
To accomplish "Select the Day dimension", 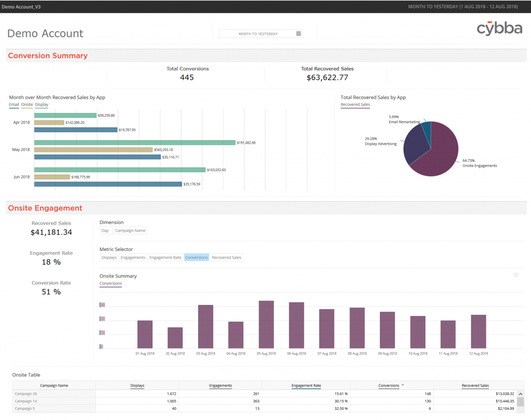I will click(105, 231).
